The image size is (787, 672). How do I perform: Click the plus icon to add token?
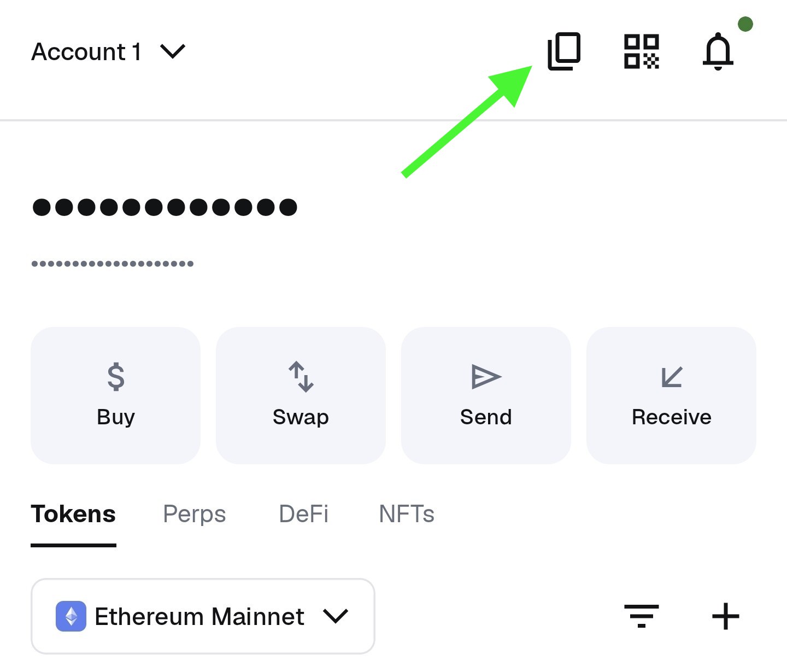[x=725, y=616]
